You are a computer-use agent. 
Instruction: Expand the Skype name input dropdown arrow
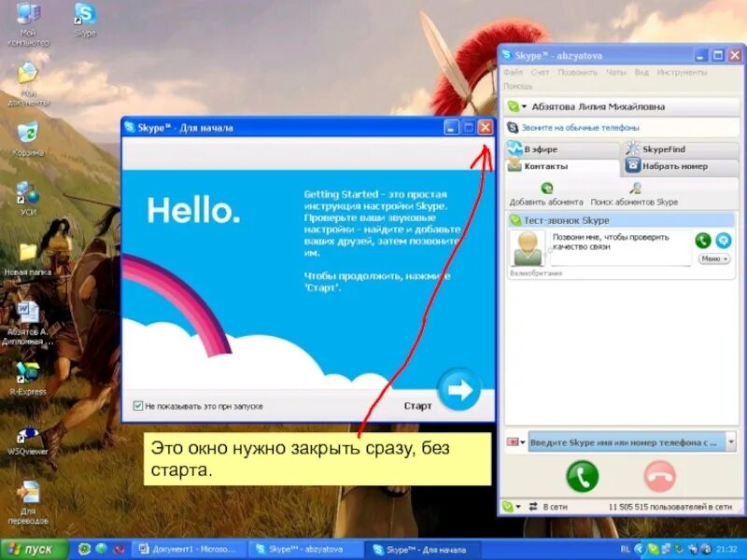tap(731, 441)
